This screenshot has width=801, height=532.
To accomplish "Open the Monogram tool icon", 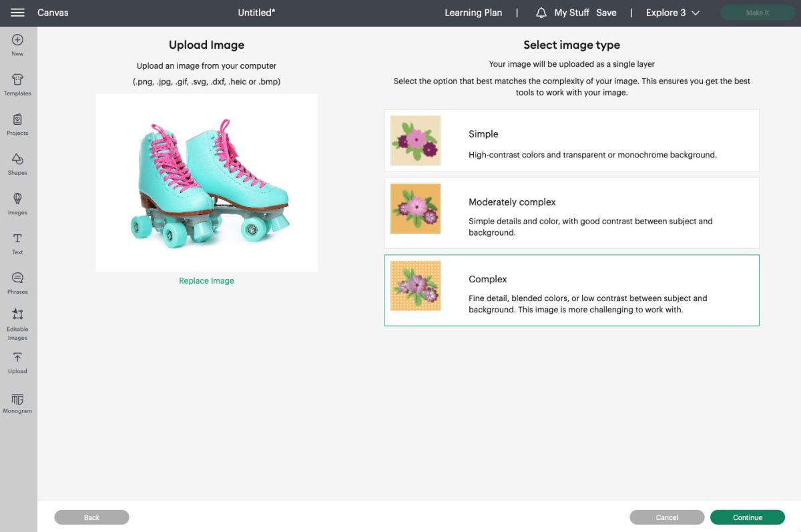I will pyautogui.click(x=17, y=399).
